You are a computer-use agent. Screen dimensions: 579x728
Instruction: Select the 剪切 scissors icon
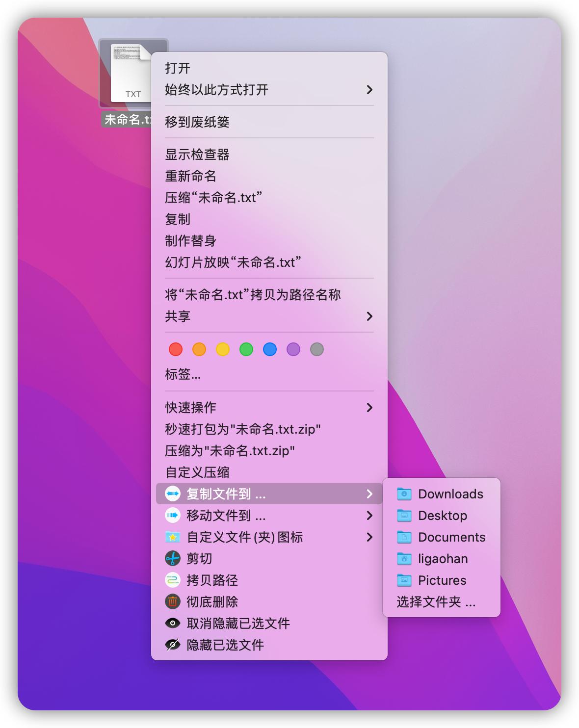[x=172, y=558]
